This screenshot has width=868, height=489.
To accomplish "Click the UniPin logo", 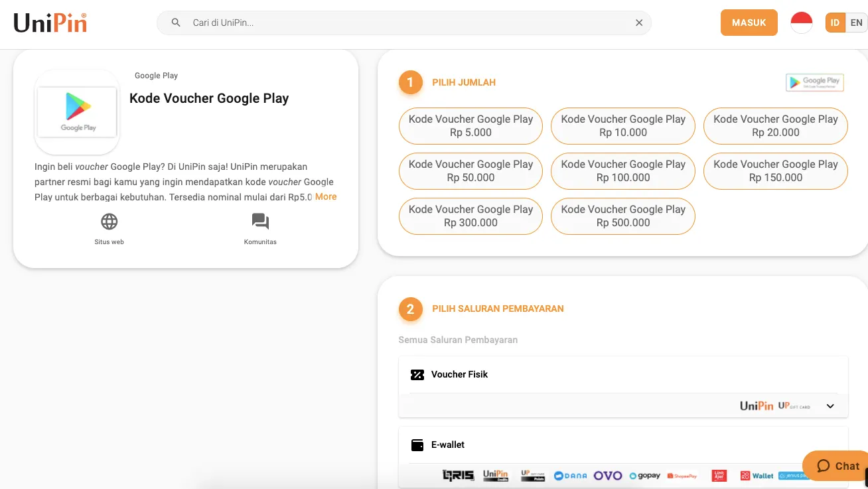I will [50, 23].
